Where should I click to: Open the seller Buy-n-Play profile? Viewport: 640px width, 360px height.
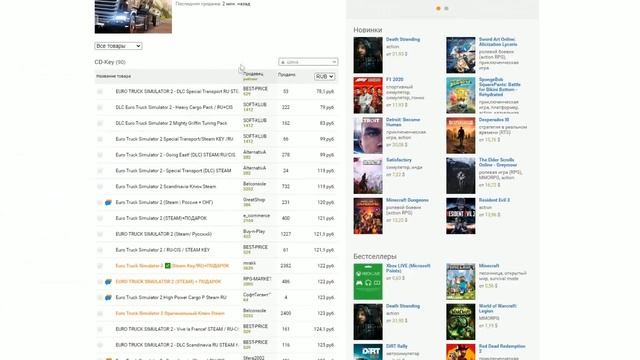pyautogui.click(x=254, y=231)
